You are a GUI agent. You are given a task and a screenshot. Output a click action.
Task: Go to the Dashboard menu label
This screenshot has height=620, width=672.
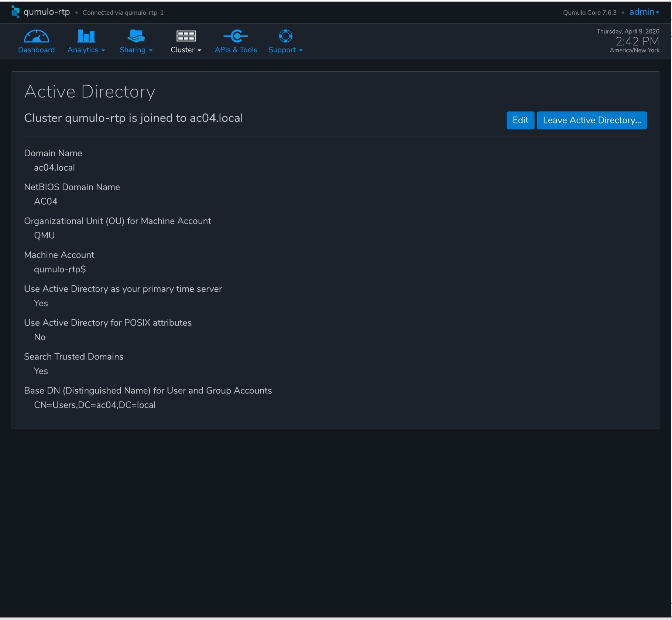36,50
